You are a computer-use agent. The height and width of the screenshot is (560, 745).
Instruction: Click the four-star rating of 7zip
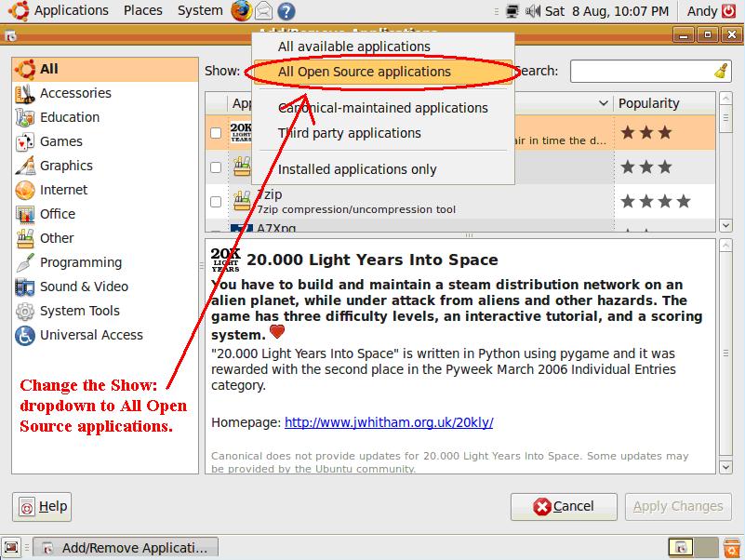(x=655, y=202)
